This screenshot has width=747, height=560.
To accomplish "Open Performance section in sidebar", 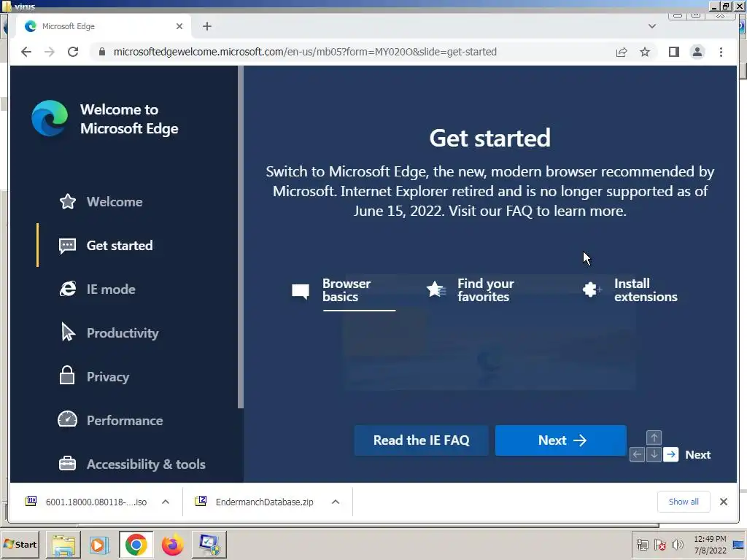I will coord(111,421).
